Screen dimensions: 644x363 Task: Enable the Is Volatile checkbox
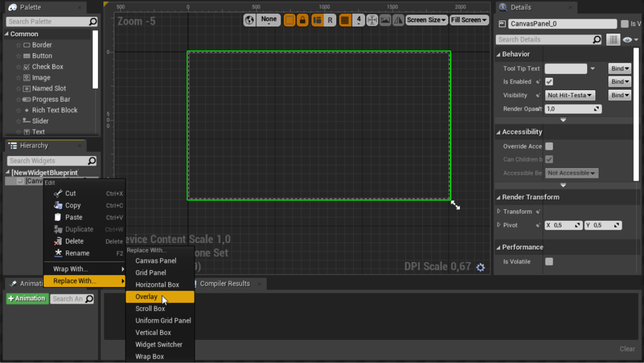tap(549, 262)
